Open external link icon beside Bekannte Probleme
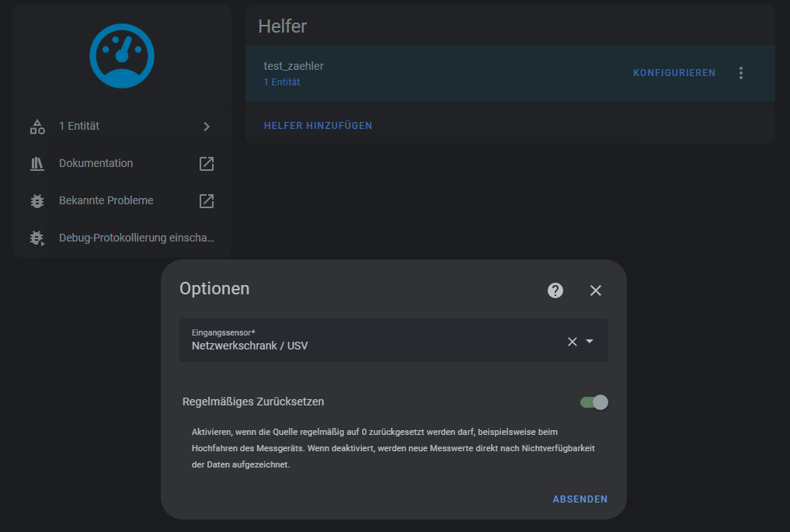This screenshot has width=790, height=532. (x=206, y=200)
